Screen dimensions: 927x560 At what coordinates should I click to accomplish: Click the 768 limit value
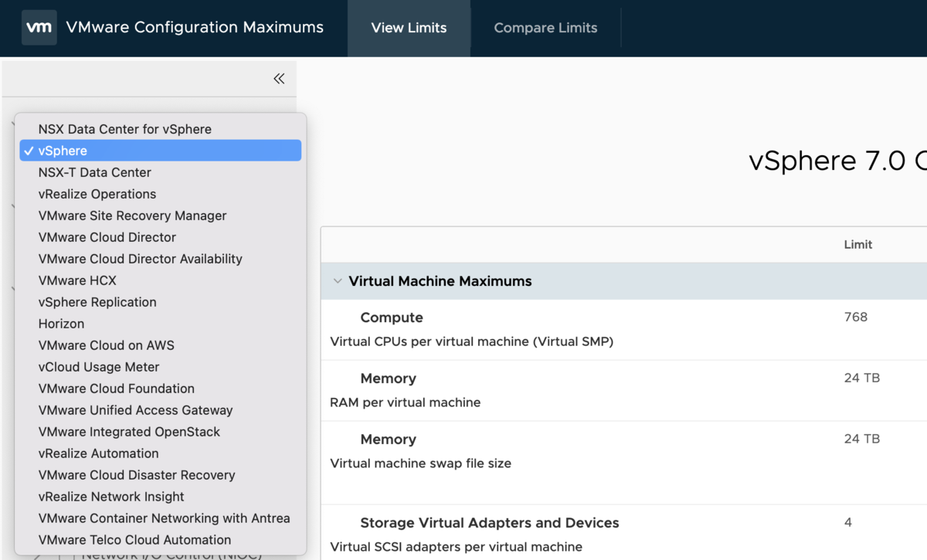pos(856,317)
